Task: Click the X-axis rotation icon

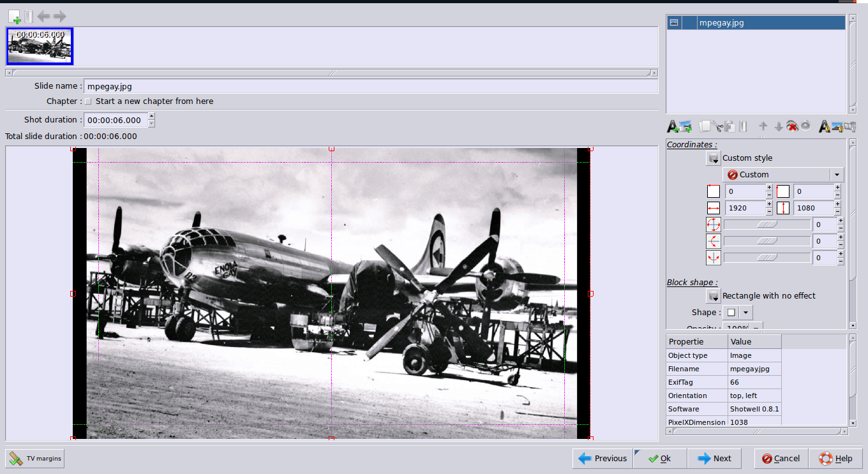Action: (714, 241)
